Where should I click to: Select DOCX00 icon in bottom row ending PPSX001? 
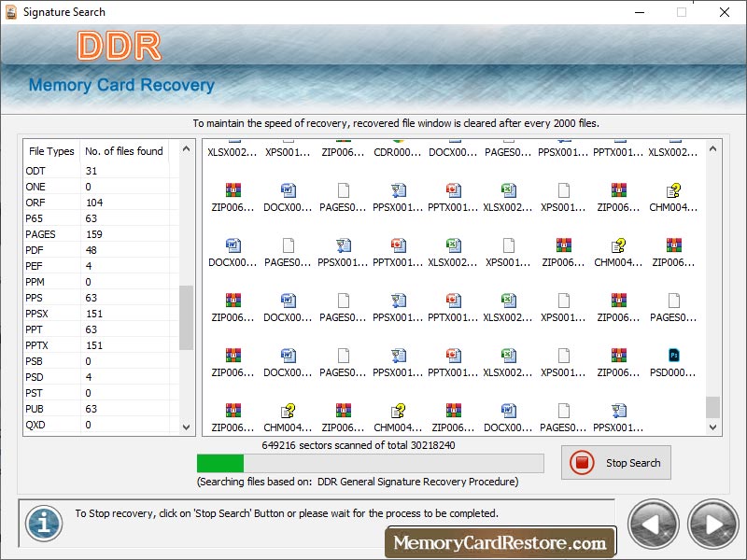[x=508, y=410]
